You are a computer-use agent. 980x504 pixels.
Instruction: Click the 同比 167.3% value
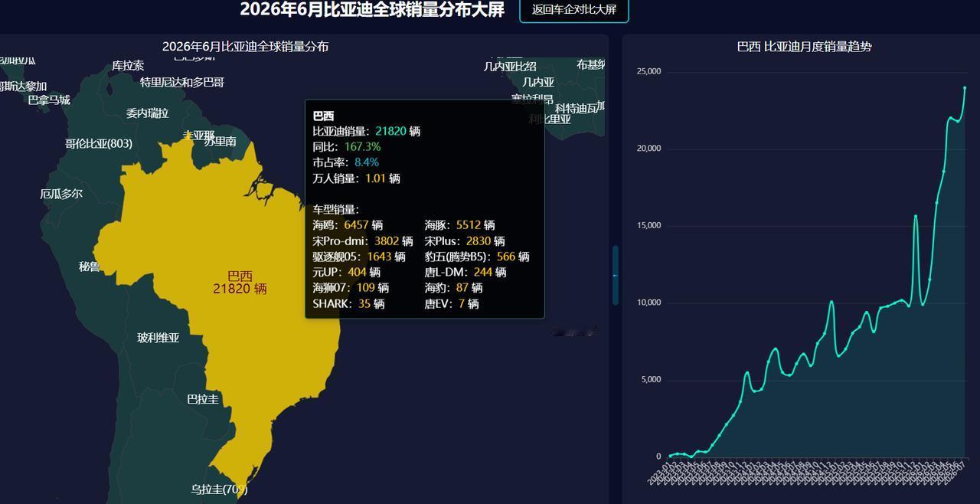click(x=362, y=146)
